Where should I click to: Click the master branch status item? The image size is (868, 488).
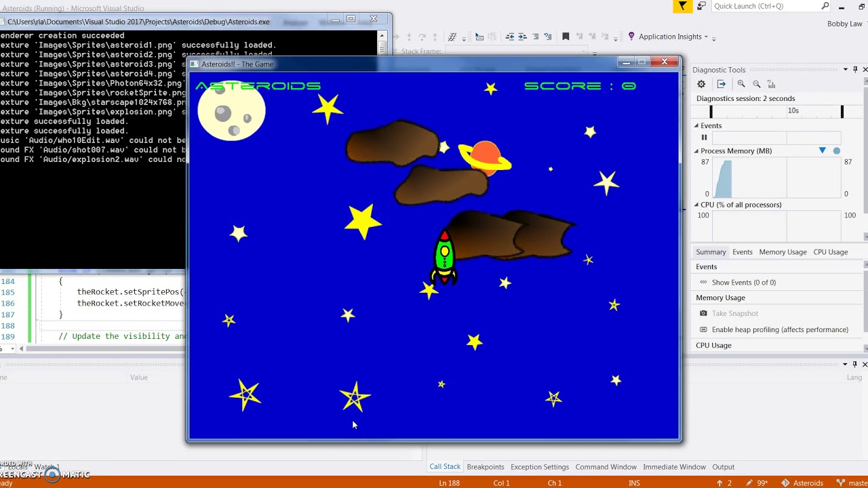click(x=852, y=483)
